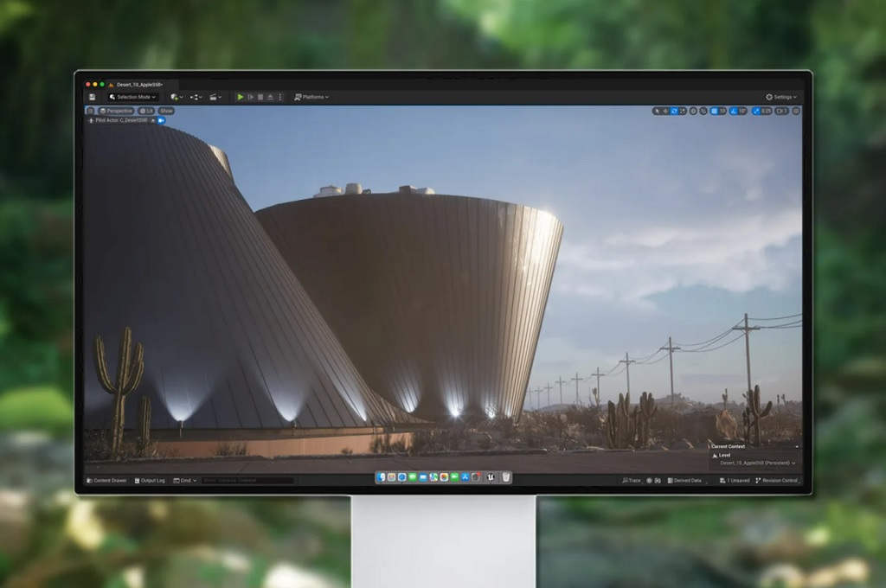Show the Output Log panel

click(x=150, y=481)
